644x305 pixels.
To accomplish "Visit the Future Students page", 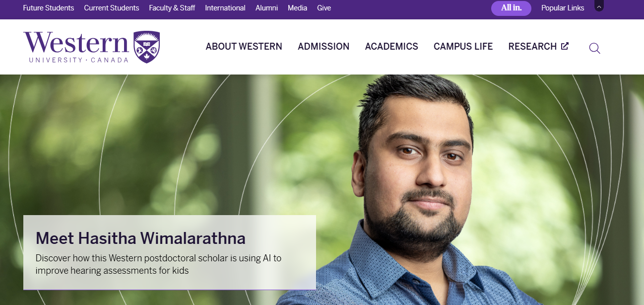I will 49,8.
